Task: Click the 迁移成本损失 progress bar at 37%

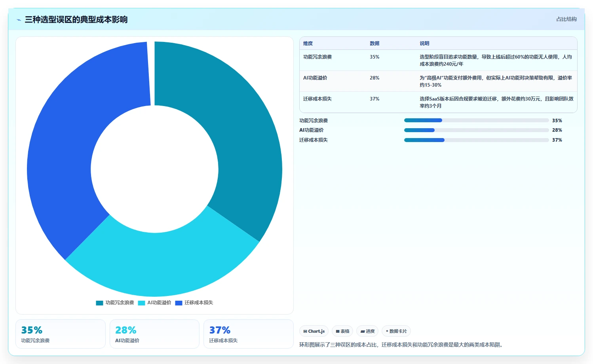Action: pos(477,140)
